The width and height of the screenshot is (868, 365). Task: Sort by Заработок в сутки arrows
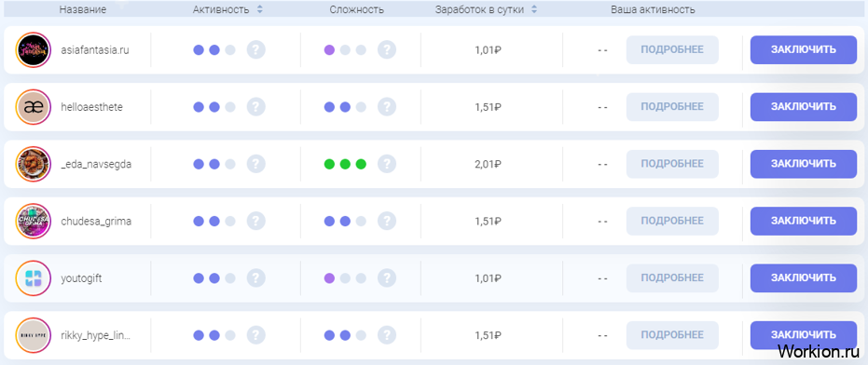click(x=534, y=9)
